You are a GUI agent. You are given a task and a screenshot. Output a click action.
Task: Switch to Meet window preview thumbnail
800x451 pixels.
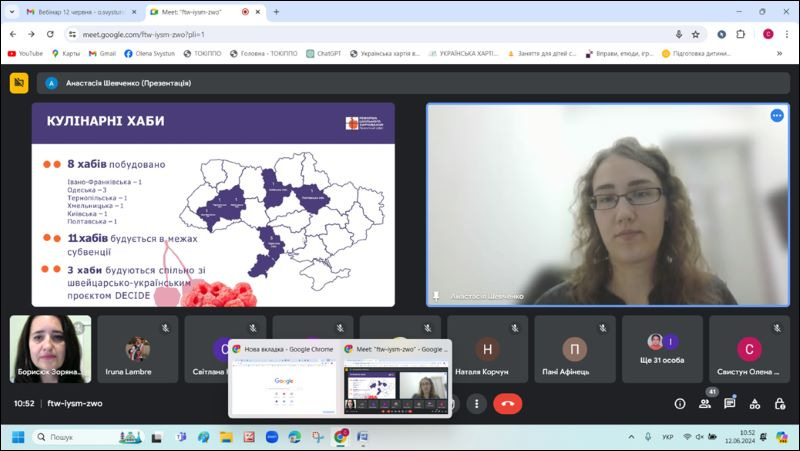pos(395,379)
